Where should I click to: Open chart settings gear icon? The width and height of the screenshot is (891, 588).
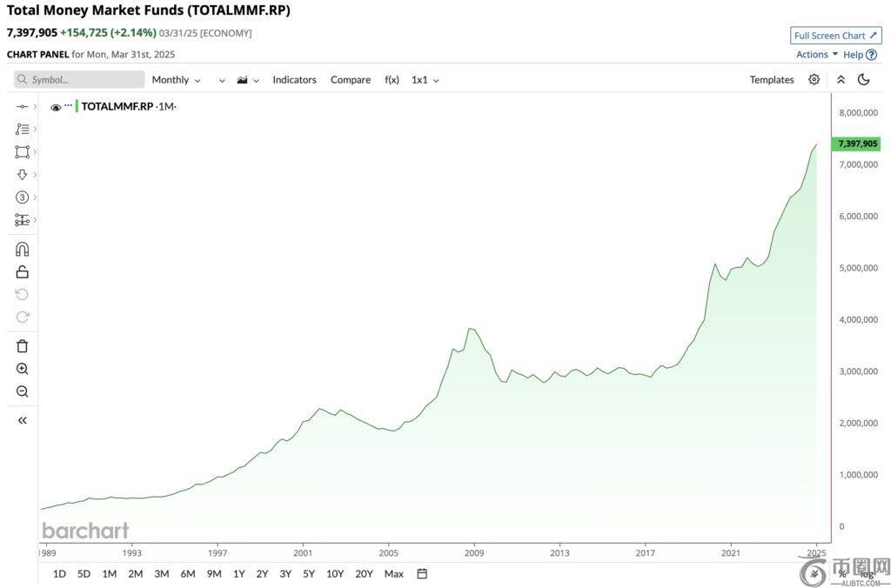(x=814, y=79)
